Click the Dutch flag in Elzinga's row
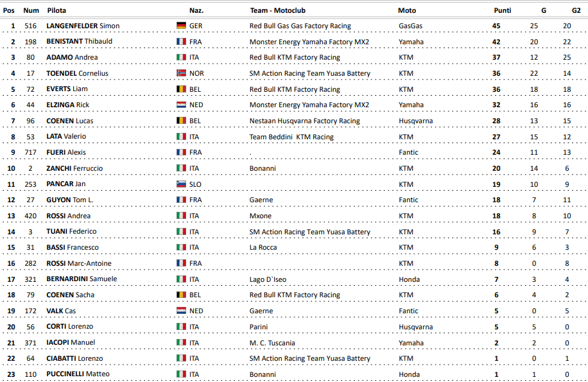Screen dimensions: 588x382 click(x=181, y=105)
